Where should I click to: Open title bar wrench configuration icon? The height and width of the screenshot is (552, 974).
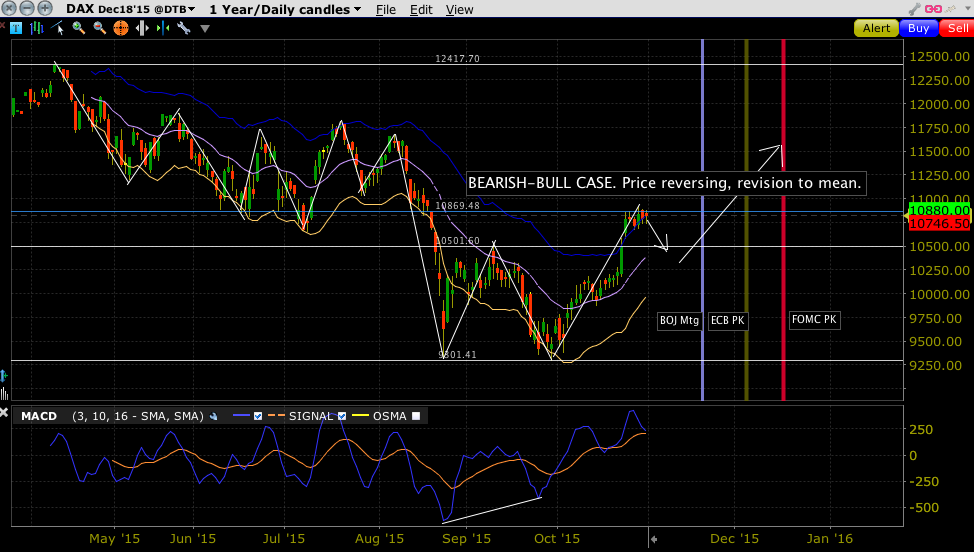[914, 9]
